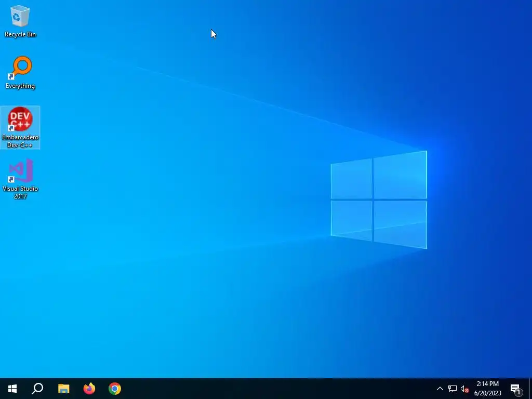Select the Everything search shortcut icon

click(x=20, y=73)
